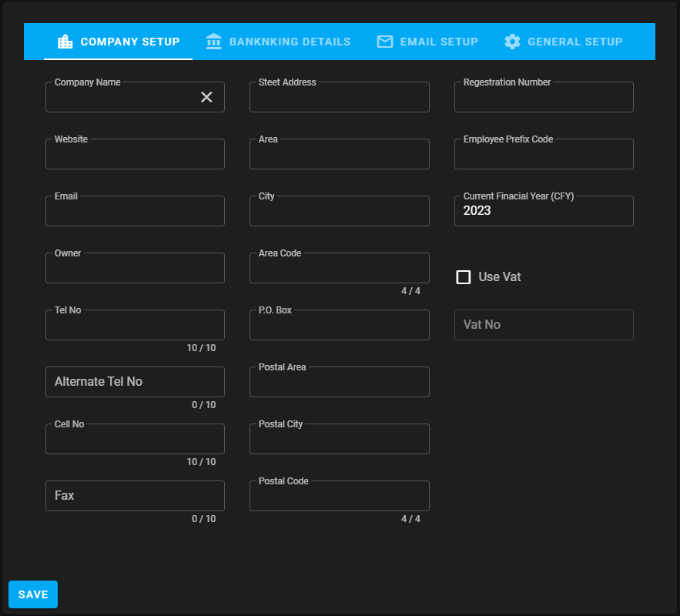Click the gear icon on General Setup tab
This screenshot has width=680, height=616.
click(x=512, y=42)
